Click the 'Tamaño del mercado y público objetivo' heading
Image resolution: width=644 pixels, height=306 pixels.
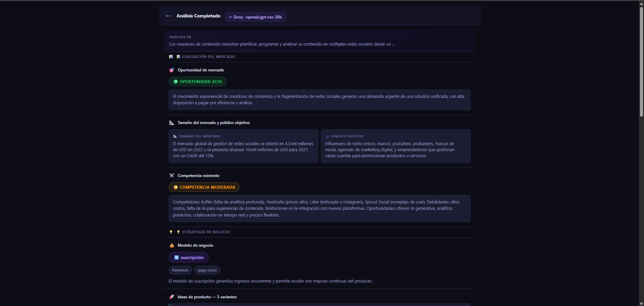pos(214,123)
